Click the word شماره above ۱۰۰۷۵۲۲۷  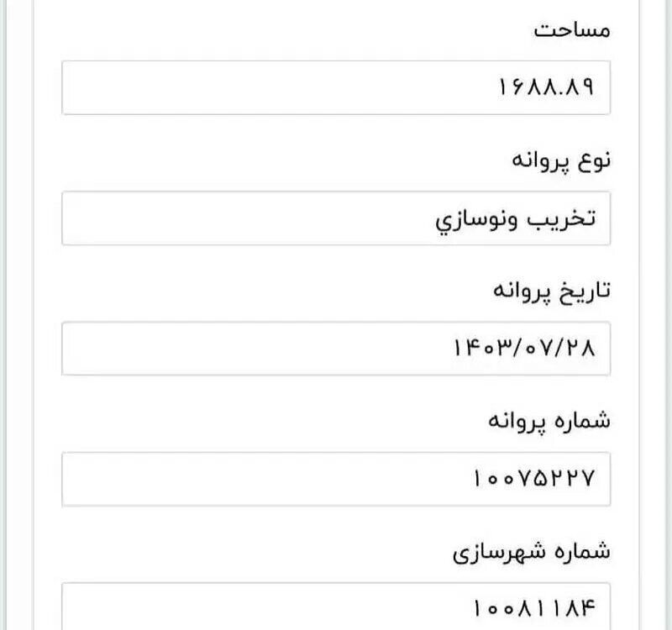tap(580, 421)
